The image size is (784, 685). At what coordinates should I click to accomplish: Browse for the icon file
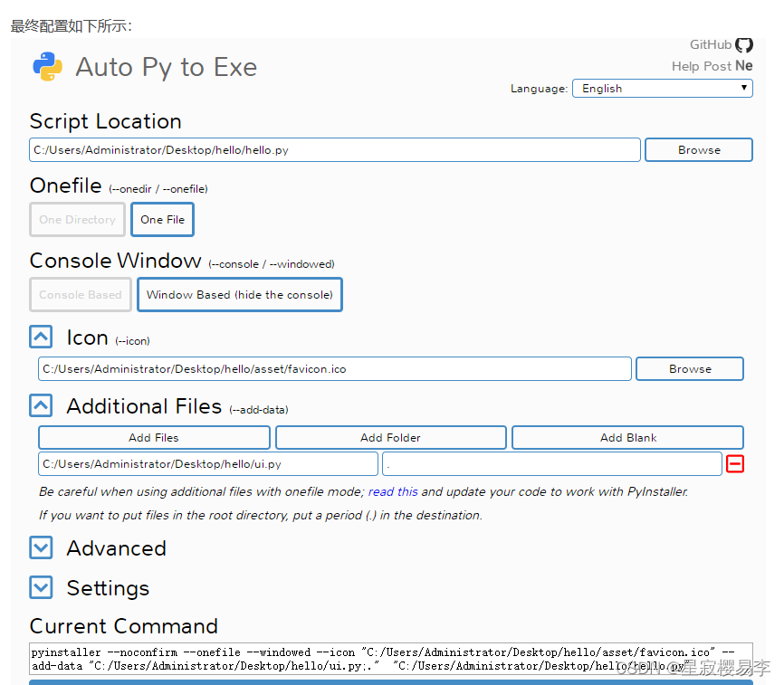click(690, 368)
